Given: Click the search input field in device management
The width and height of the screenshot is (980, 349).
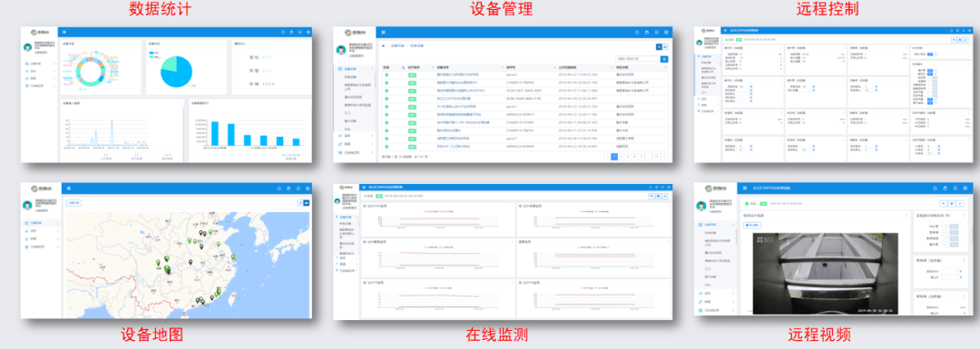Looking at the screenshot, I should pos(638,59).
